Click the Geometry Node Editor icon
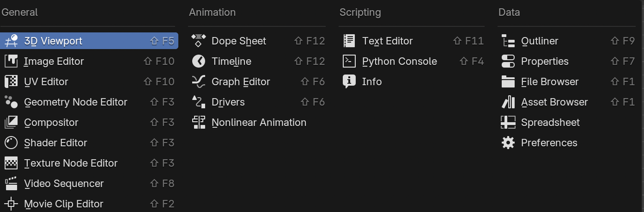644x212 pixels. coord(11,102)
